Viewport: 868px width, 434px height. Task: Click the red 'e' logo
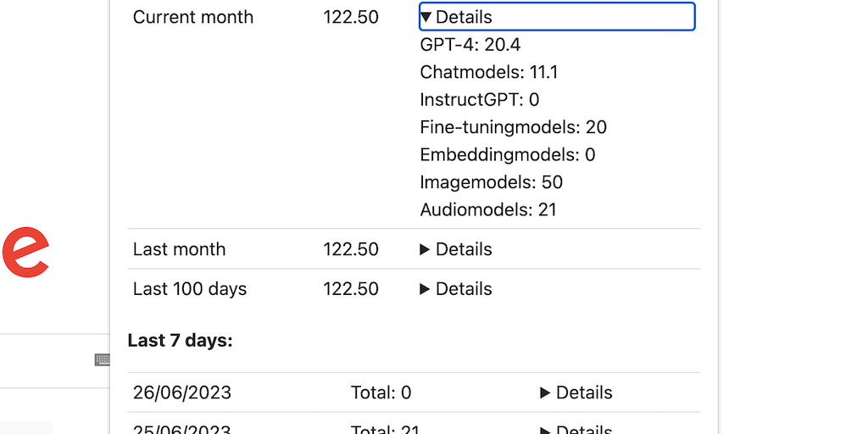tap(25, 251)
